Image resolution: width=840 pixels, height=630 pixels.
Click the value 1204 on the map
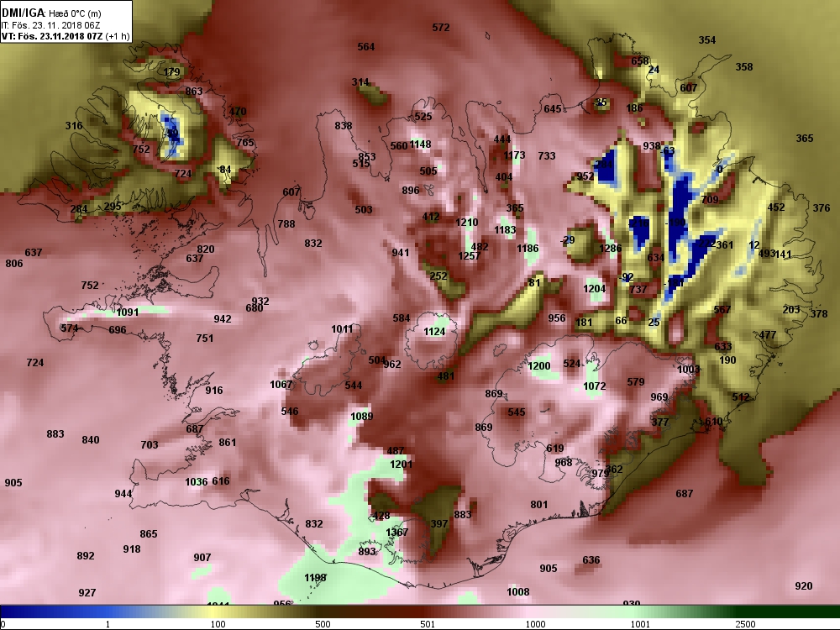[594, 289]
